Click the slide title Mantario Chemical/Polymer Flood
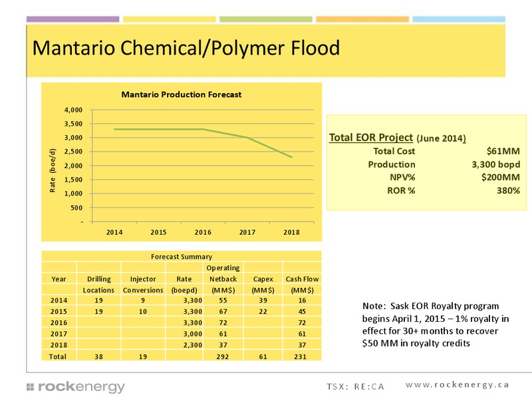532x399 pixels. pyautogui.click(x=186, y=48)
